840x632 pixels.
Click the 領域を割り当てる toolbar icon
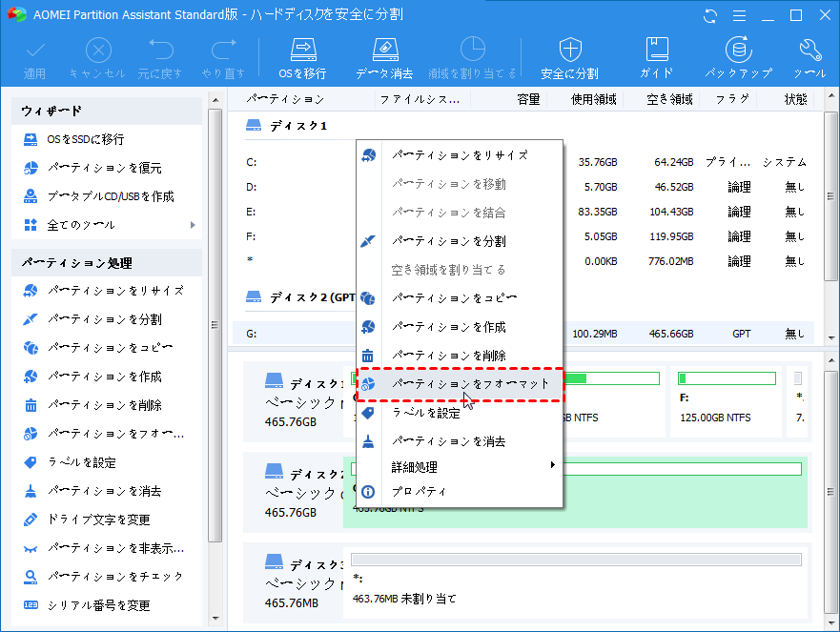click(473, 58)
